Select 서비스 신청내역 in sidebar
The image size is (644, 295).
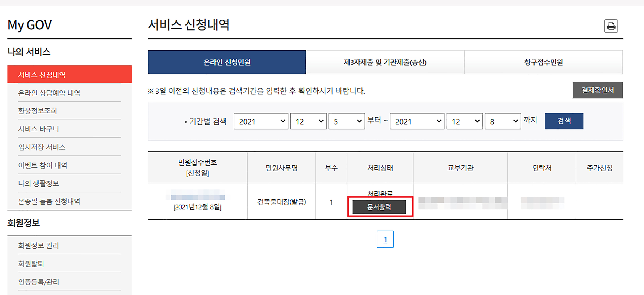[x=69, y=75]
